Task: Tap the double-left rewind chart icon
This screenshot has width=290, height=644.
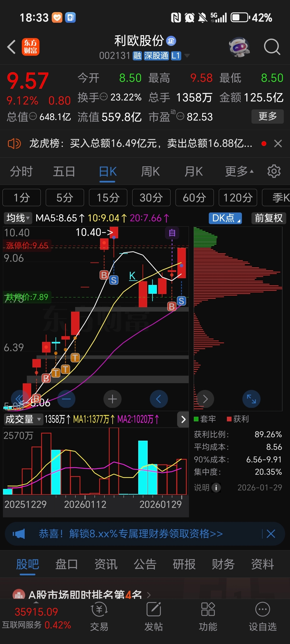Action: point(20,399)
